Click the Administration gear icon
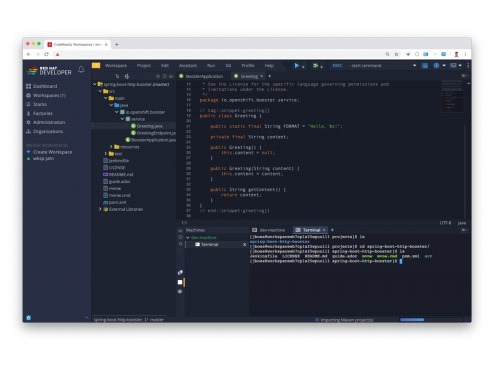Screen dimensions: 492x369 tap(28, 122)
